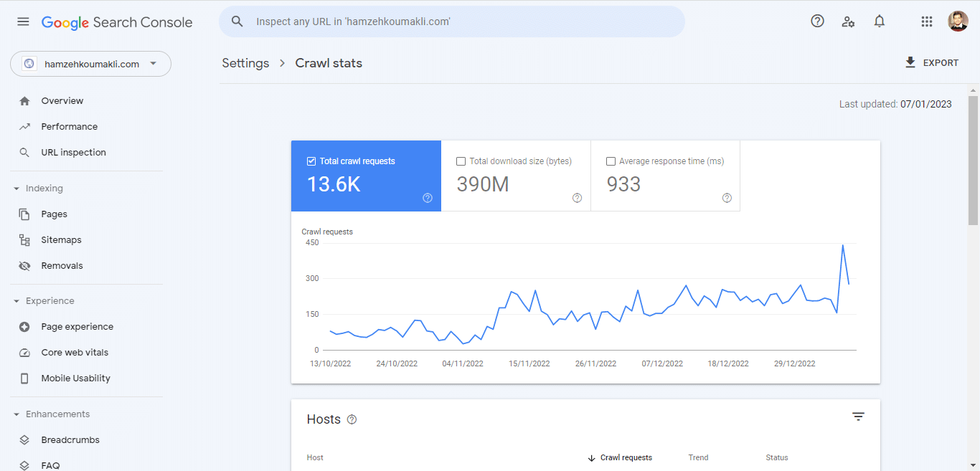Open the notifications bell icon
This screenshot has height=471, width=980.
pyautogui.click(x=879, y=22)
